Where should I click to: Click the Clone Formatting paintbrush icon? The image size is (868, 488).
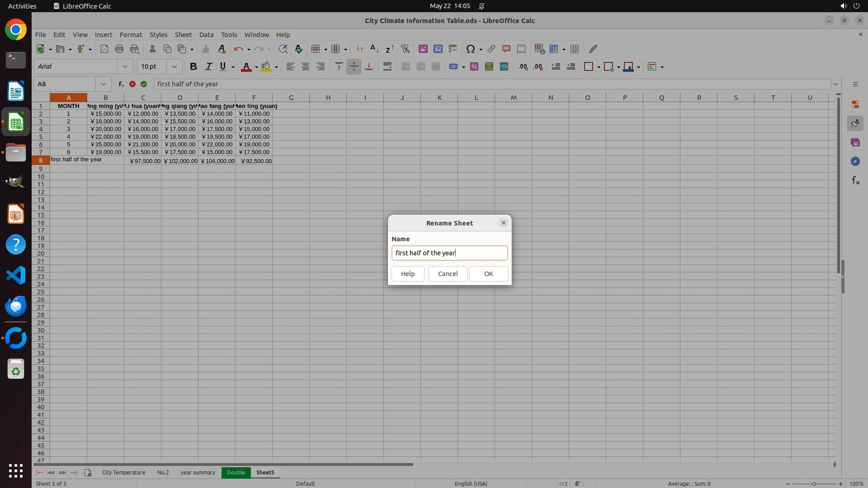(x=206, y=49)
